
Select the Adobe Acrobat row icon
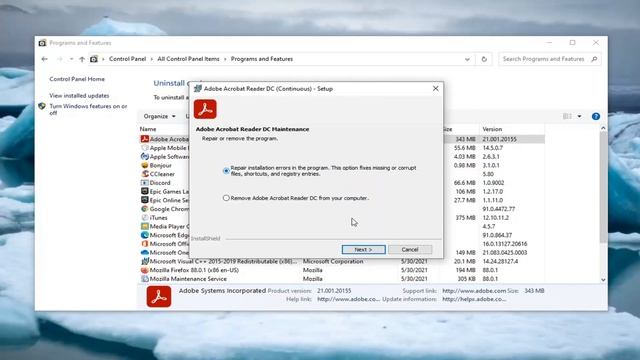click(x=144, y=139)
